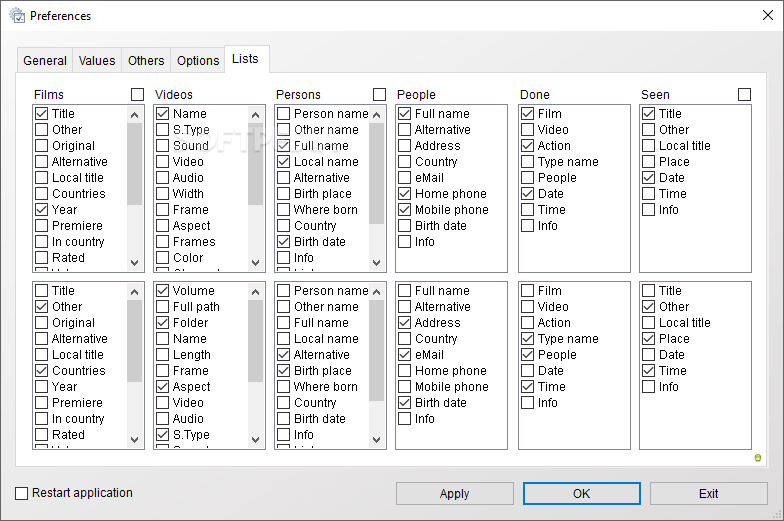The width and height of the screenshot is (784, 521).
Task: Uncheck Name in upper Videos list
Action: (x=162, y=114)
